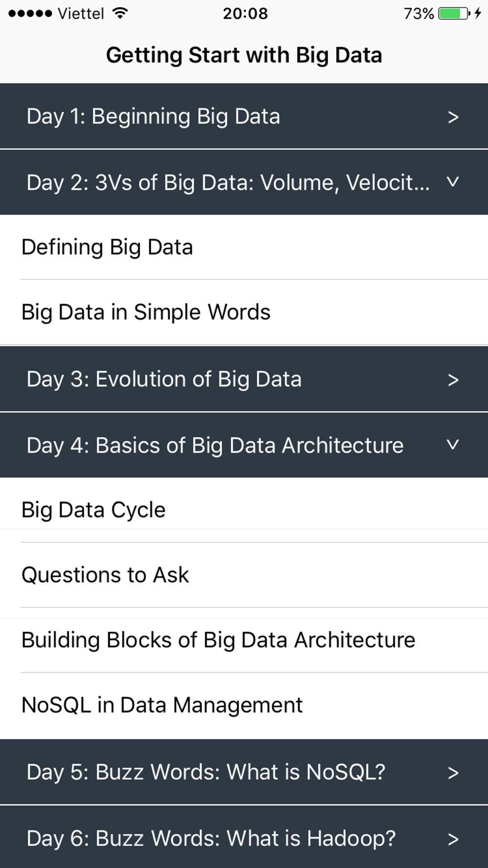
Task: Tap Day 6: What is Hadoop header
Action: [244, 837]
